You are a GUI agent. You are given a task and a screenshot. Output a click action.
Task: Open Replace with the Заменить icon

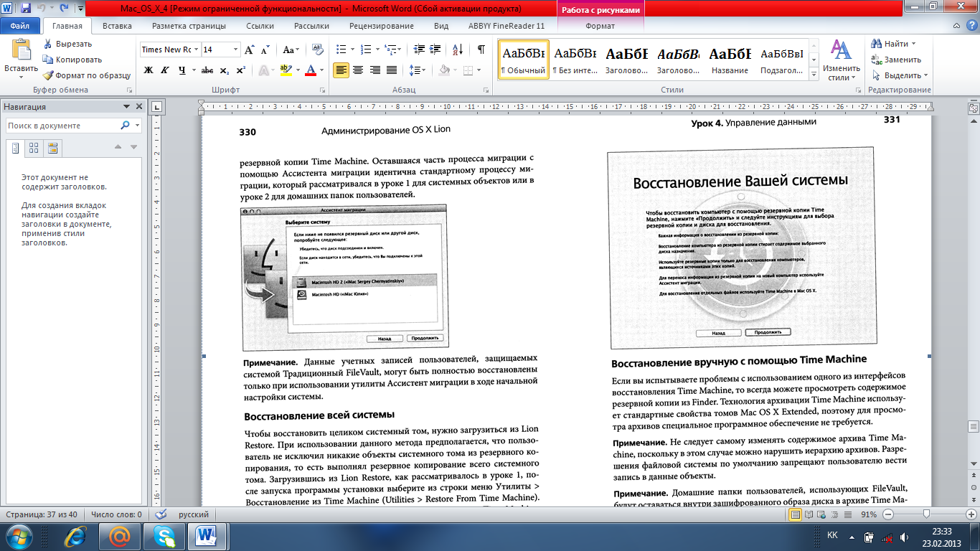point(876,60)
